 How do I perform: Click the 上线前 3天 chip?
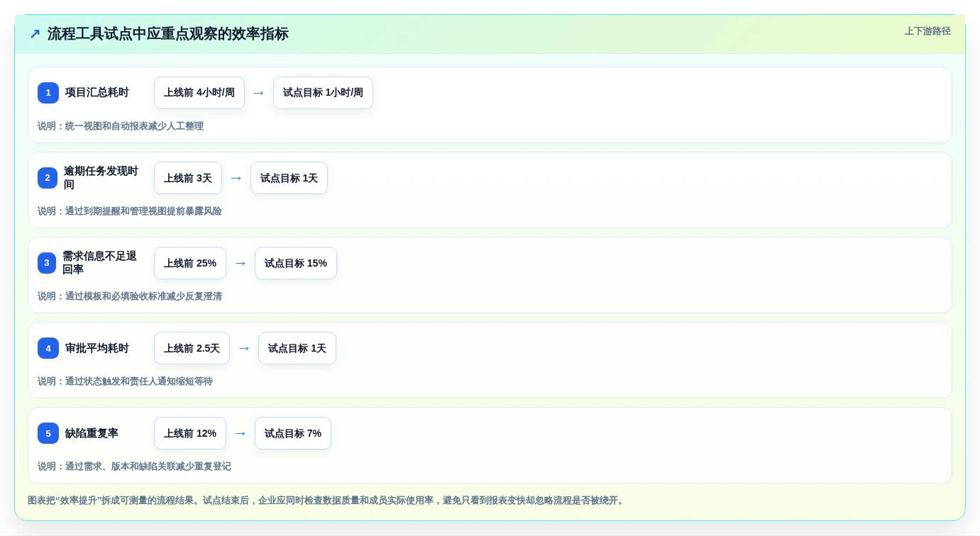188,178
